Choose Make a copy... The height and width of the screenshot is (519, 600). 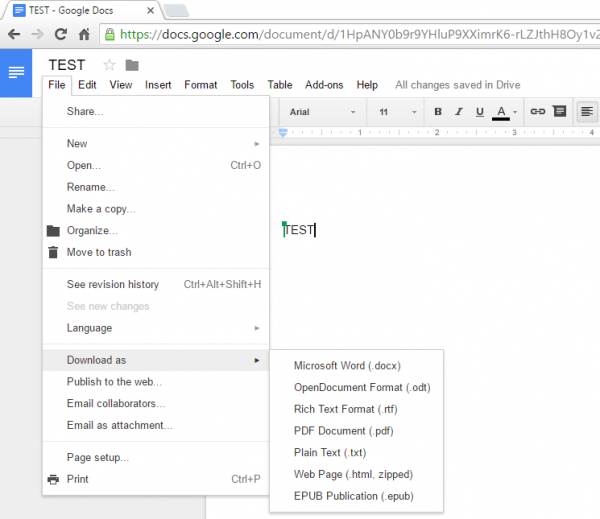pyautogui.click(x=156, y=209)
